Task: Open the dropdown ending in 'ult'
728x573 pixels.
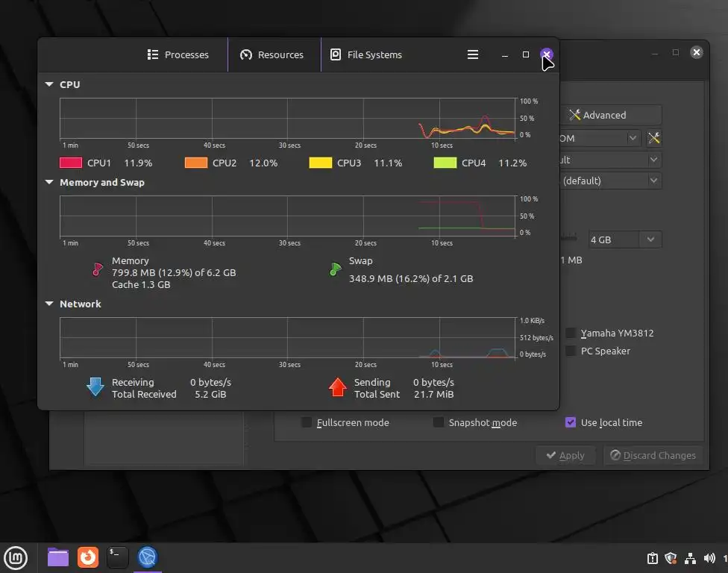Action: (x=611, y=160)
